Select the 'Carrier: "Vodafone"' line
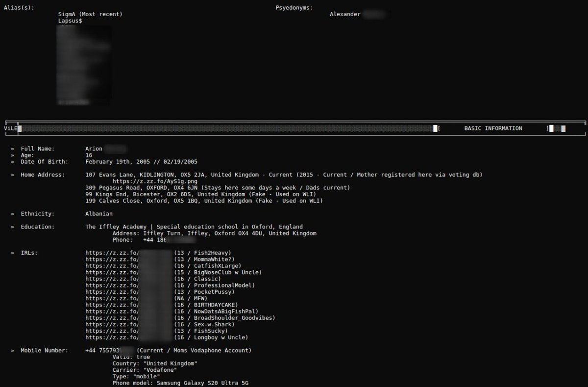The image size is (588, 387). [x=145, y=370]
